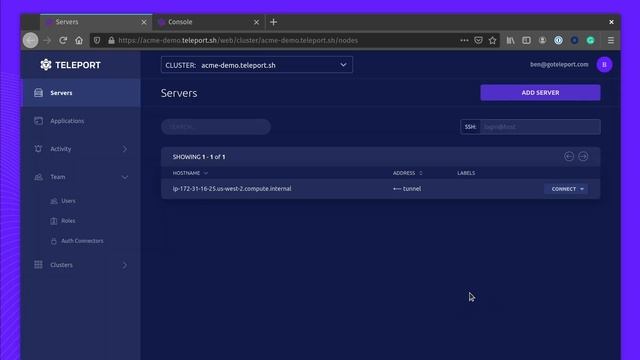Image resolution: width=640 pixels, height=360 pixels.
Task: Sort servers by Hostname column
Action: pyautogui.click(x=190, y=173)
